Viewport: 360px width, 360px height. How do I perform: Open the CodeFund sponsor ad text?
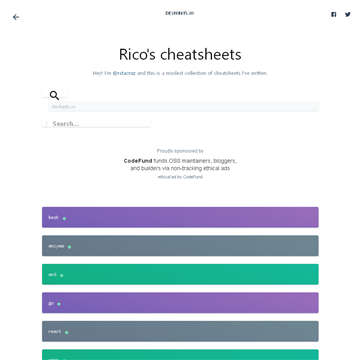tap(180, 164)
